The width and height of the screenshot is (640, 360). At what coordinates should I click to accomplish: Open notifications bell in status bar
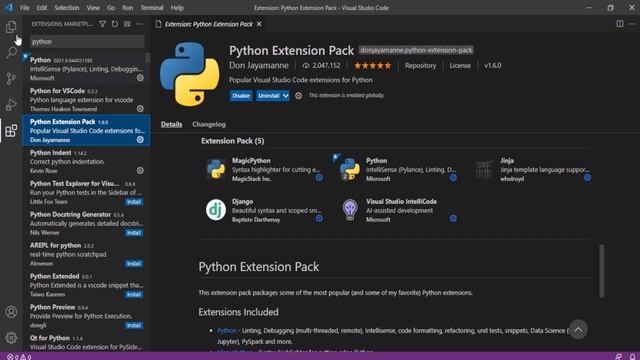coord(632,357)
